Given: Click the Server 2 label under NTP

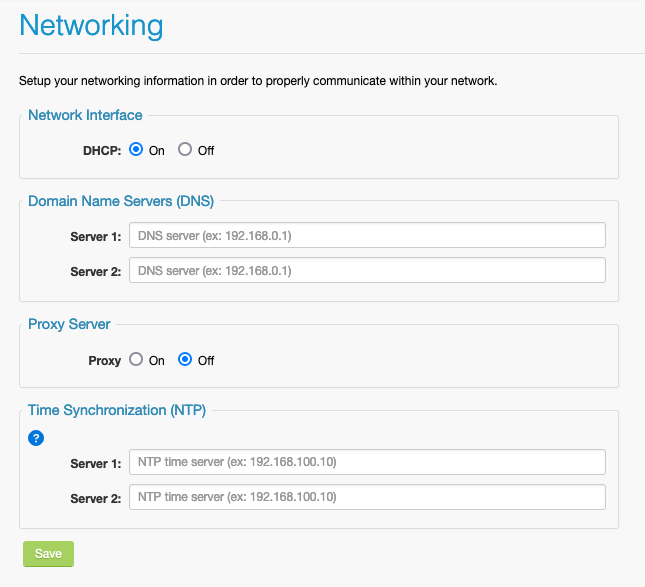Looking at the screenshot, I should pyautogui.click(x=95, y=498).
